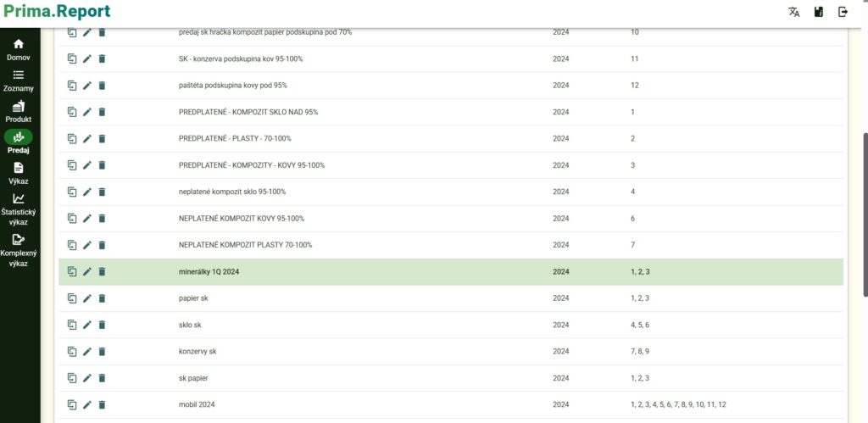Edit the mobil 2024 entry
The image size is (868, 423).
coord(87,405)
